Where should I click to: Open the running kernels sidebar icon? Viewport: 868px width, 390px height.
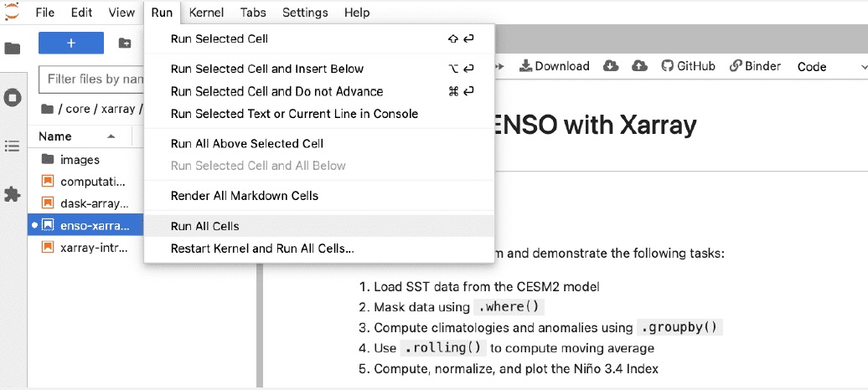(13, 99)
